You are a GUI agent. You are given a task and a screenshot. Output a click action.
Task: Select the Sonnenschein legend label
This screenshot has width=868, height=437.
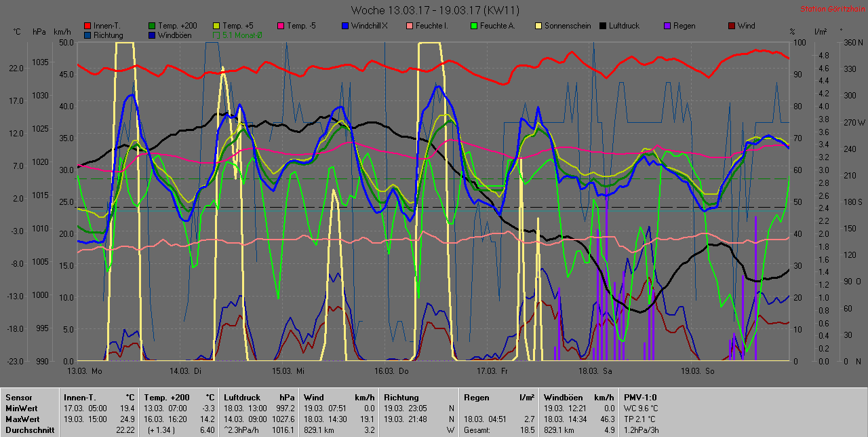(567, 26)
